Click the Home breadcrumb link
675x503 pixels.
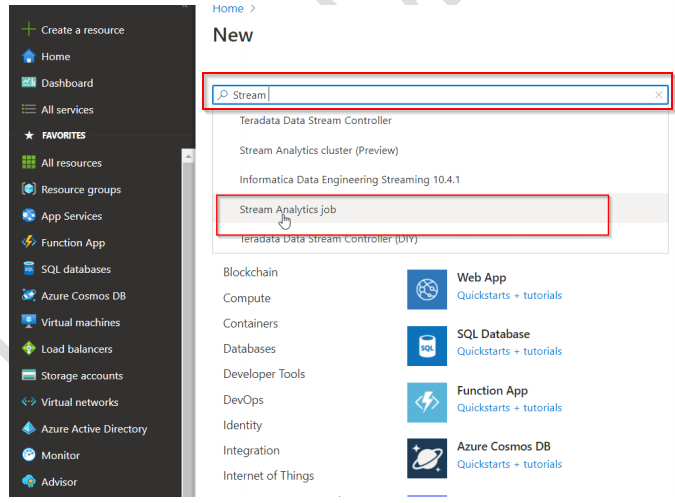pyautogui.click(x=227, y=8)
